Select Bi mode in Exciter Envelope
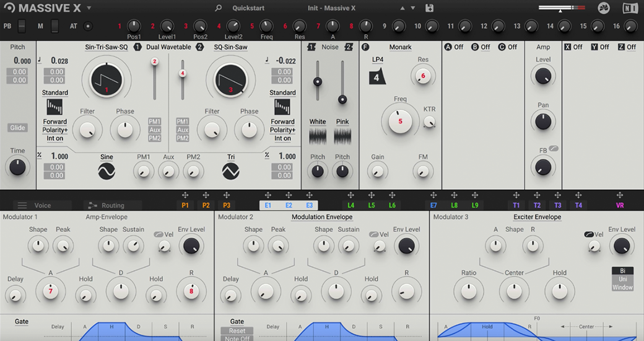Screen dimensions: 644x341 [623, 271]
